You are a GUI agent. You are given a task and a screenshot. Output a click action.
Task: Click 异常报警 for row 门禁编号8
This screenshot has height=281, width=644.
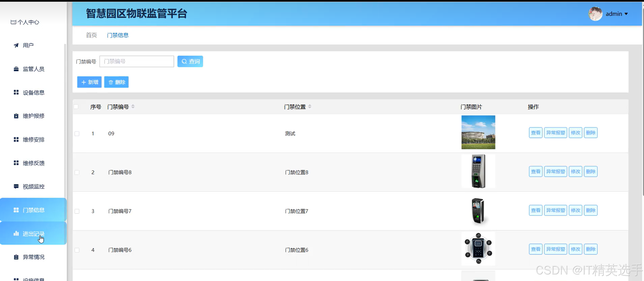pyautogui.click(x=556, y=171)
